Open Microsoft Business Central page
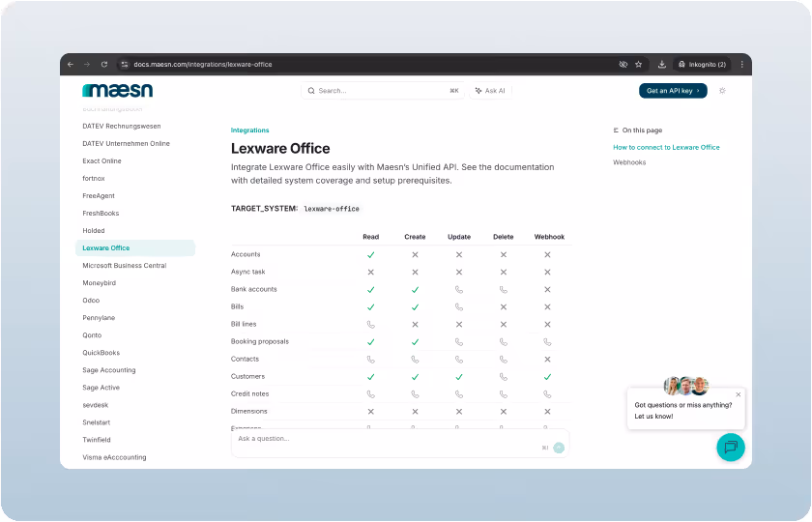 point(125,266)
